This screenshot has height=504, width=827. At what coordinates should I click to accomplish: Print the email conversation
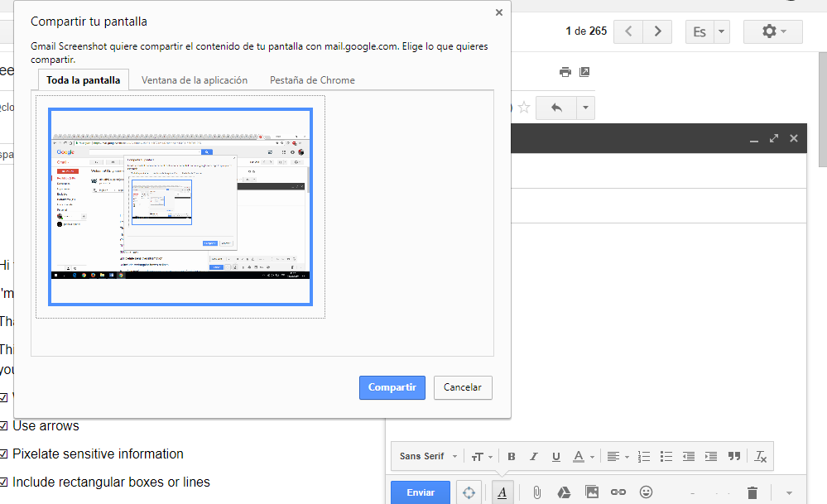point(565,72)
